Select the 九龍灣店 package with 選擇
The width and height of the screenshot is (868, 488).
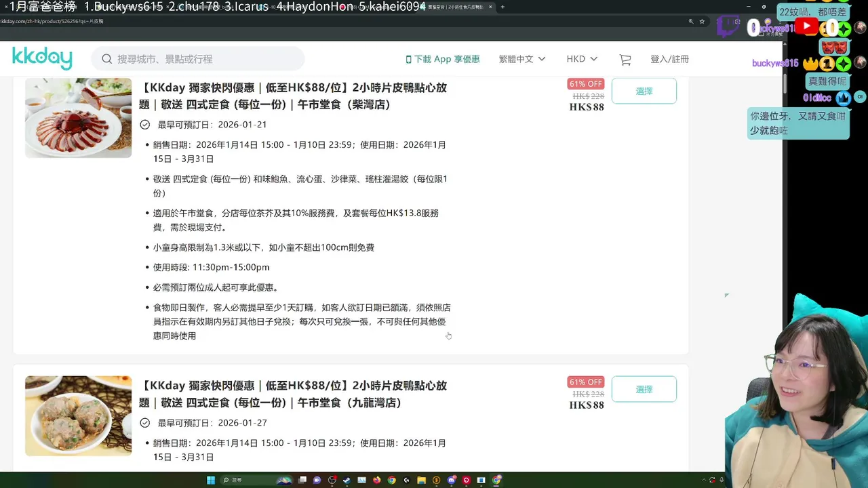(x=644, y=389)
